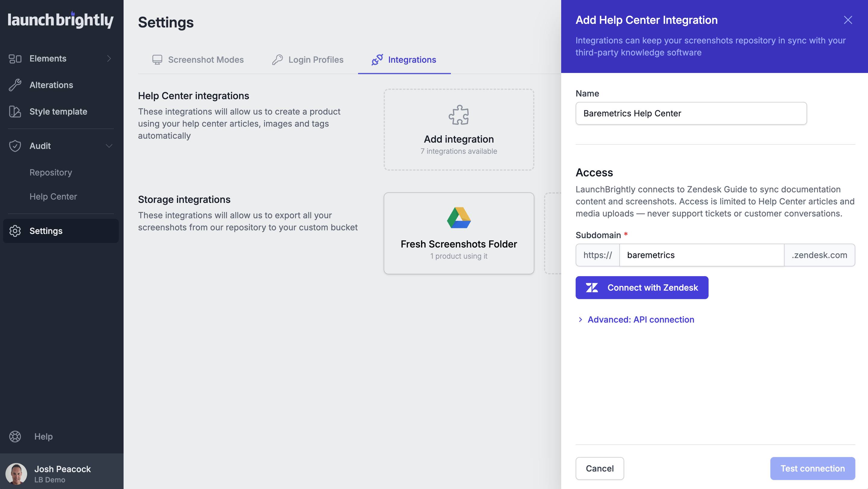Click the 'Storage integrations' heading
868x489 pixels.
[184, 200]
